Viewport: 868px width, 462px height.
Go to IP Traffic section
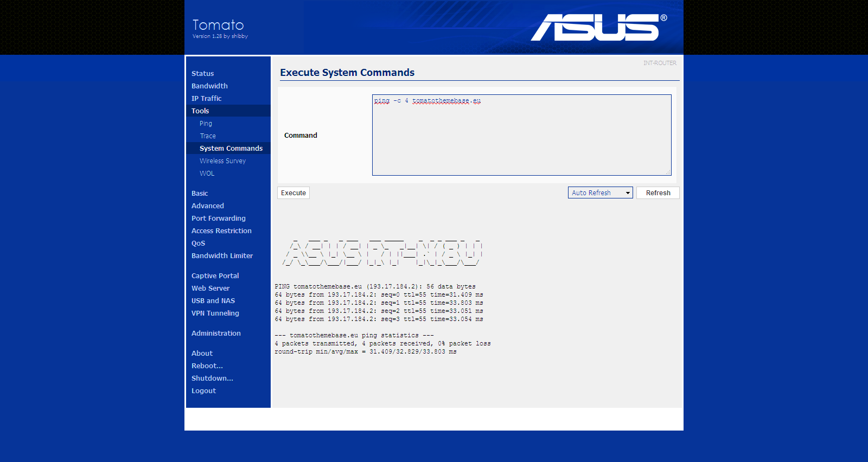[x=206, y=98]
